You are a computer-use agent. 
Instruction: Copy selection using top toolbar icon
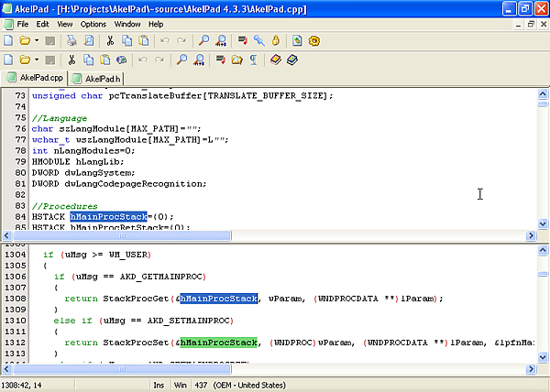[x=127, y=40]
